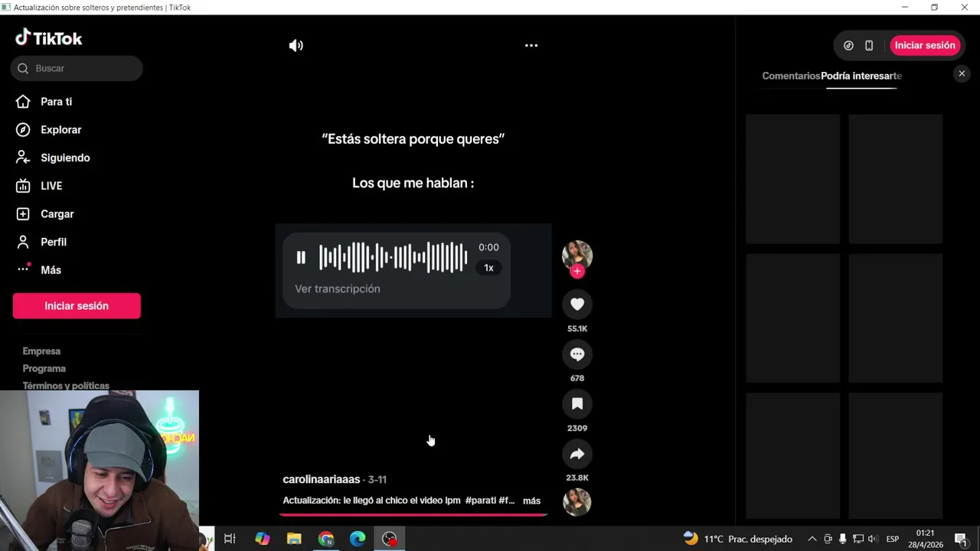980x551 pixels.
Task: Open Copilot on the taskbar
Action: pyautogui.click(x=263, y=539)
